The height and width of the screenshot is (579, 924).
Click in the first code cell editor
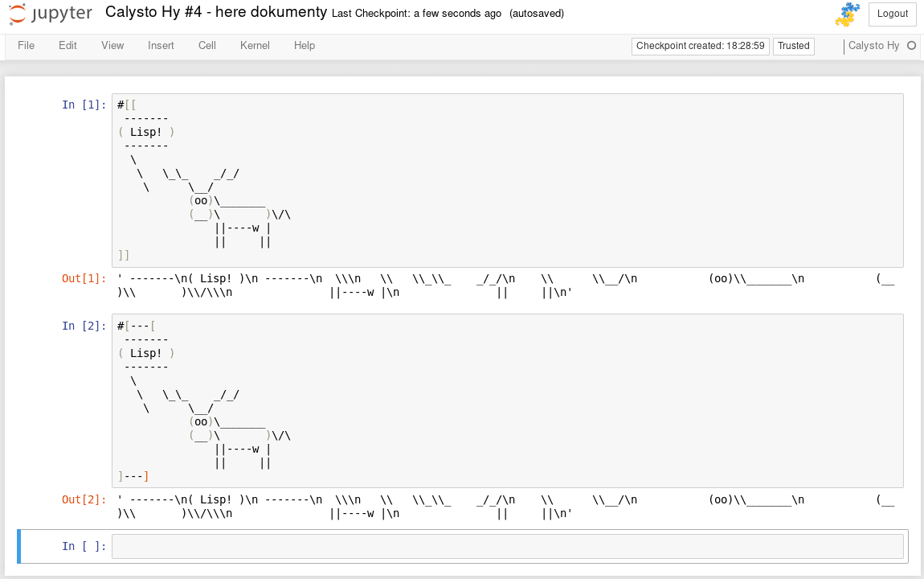[x=507, y=180]
